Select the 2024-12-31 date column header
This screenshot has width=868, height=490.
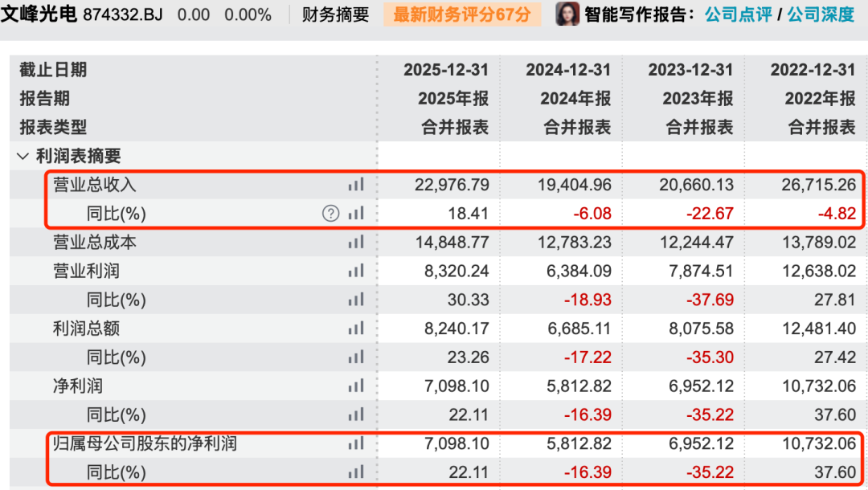click(568, 70)
